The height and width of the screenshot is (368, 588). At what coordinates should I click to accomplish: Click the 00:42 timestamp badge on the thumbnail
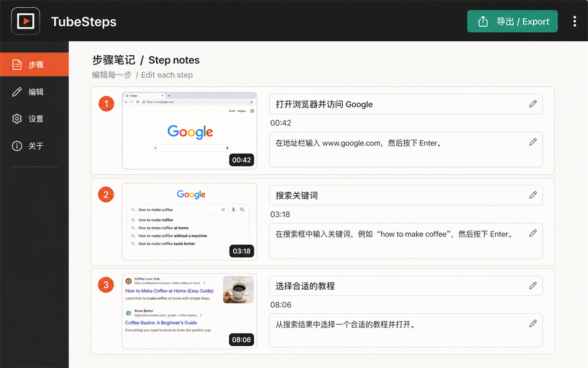[x=242, y=160]
